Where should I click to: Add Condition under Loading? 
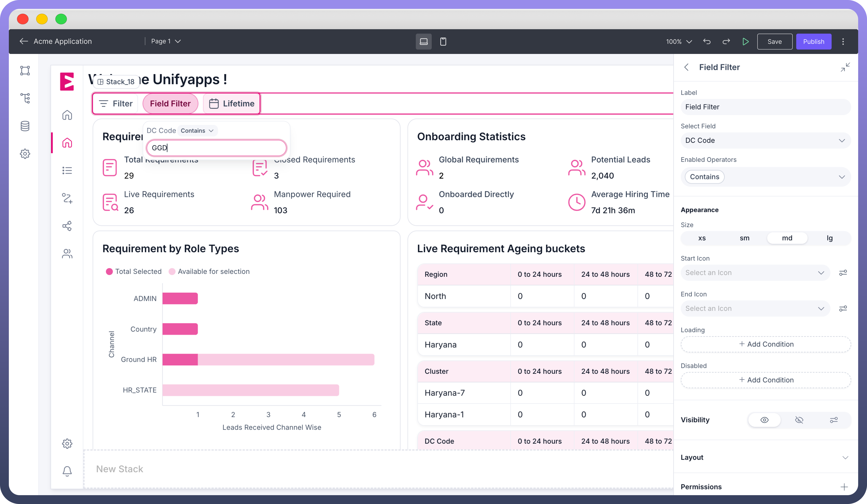766,344
